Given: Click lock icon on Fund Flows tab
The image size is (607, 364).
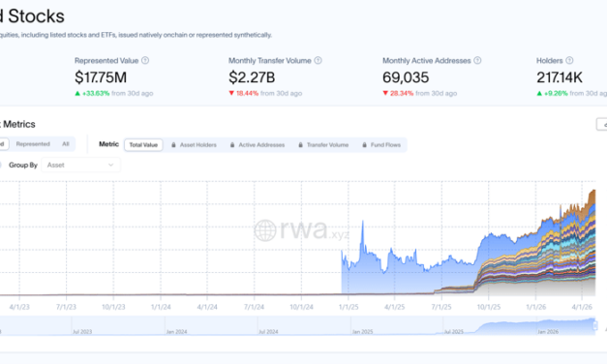Looking at the screenshot, I should (364, 145).
